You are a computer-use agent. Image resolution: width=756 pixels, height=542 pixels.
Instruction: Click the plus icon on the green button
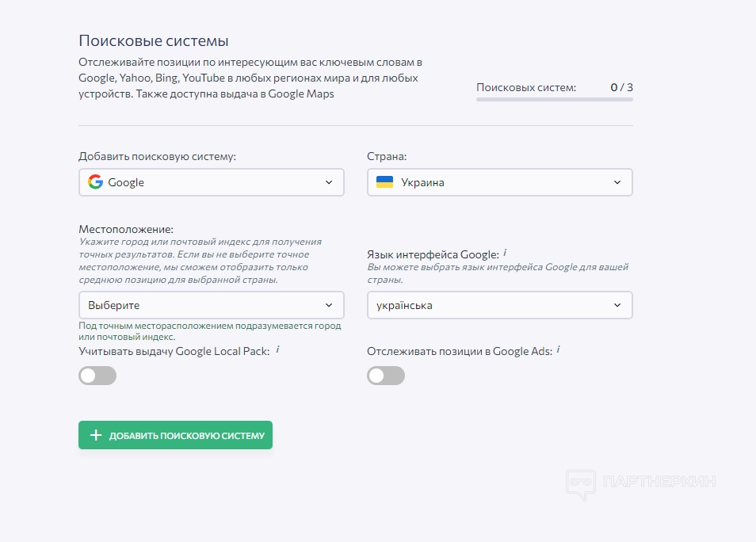click(x=96, y=435)
